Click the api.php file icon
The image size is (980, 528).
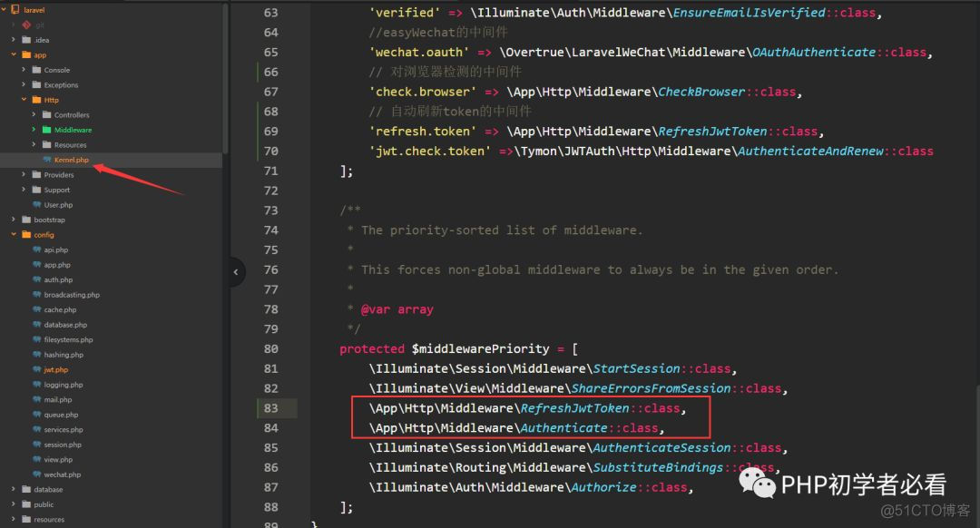click(37, 249)
